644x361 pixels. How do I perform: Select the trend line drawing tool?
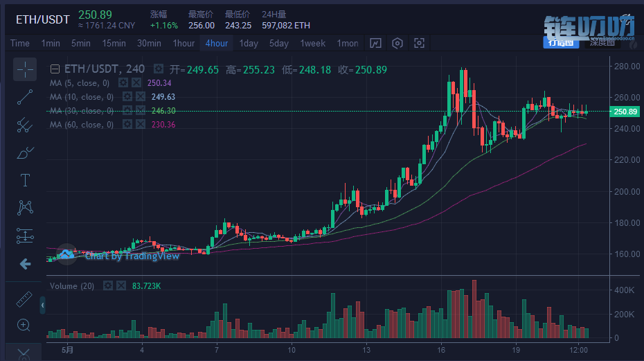(x=26, y=97)
